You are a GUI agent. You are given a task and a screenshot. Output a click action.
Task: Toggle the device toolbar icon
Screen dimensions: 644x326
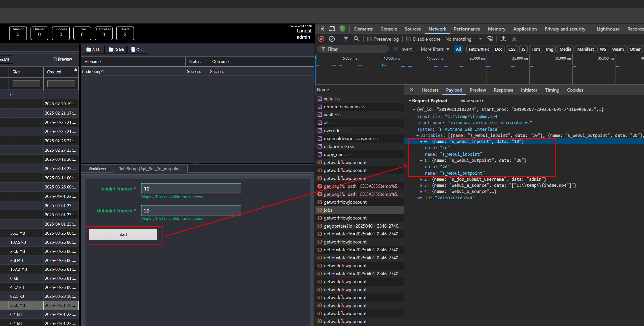[332, 29]
